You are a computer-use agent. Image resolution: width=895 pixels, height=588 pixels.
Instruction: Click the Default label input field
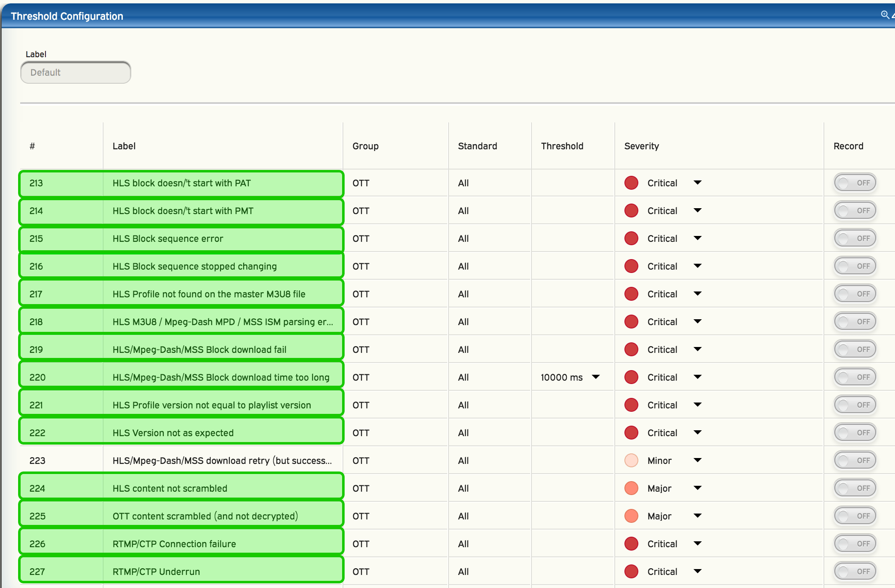point(76,72)
